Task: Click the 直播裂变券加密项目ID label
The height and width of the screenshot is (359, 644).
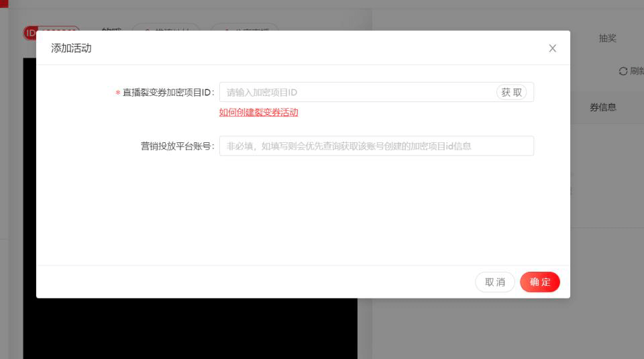Action: click(x=168, y=93)
